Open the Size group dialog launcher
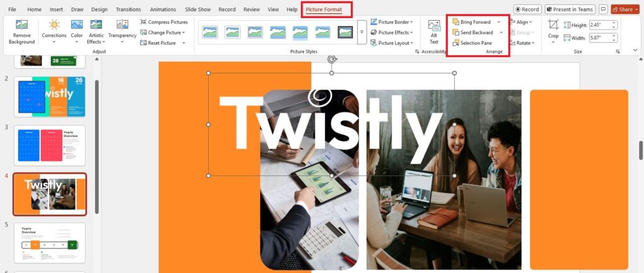The image size is (644, 273). click(x=618, y=52)
